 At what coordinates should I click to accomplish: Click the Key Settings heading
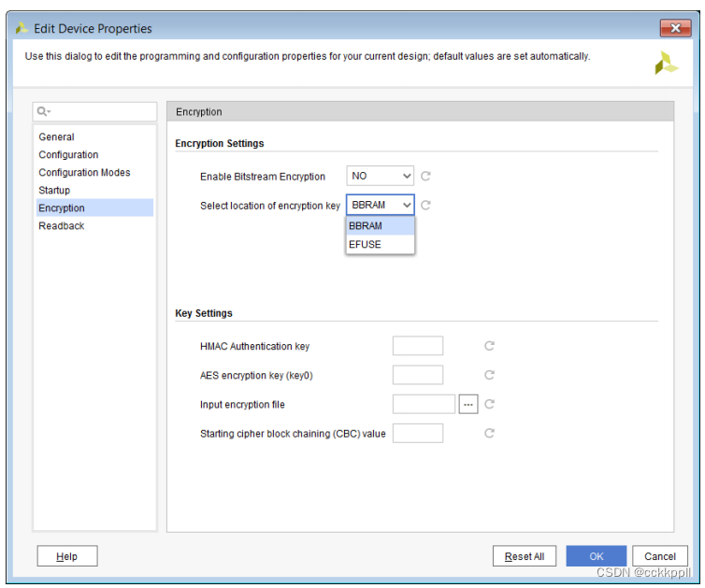click(204, 313)
